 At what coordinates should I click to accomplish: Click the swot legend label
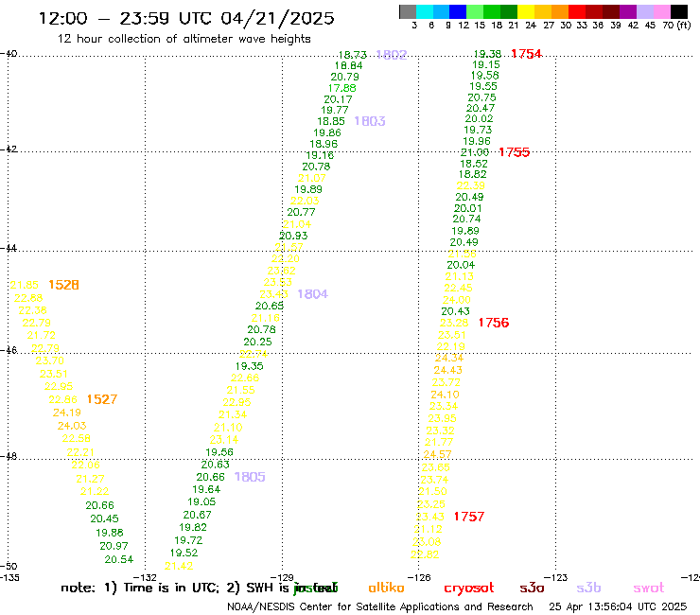(x=649, y=588)
